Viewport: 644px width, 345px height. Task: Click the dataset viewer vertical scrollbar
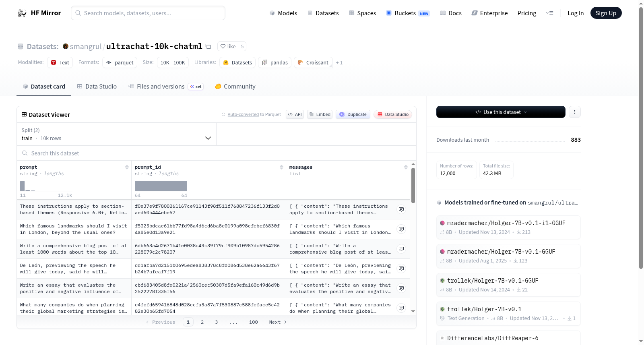(413, 186)
